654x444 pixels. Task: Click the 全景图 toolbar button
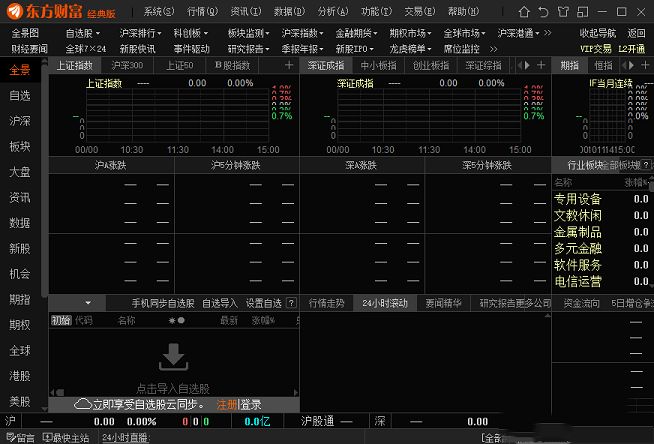[25, 33]
